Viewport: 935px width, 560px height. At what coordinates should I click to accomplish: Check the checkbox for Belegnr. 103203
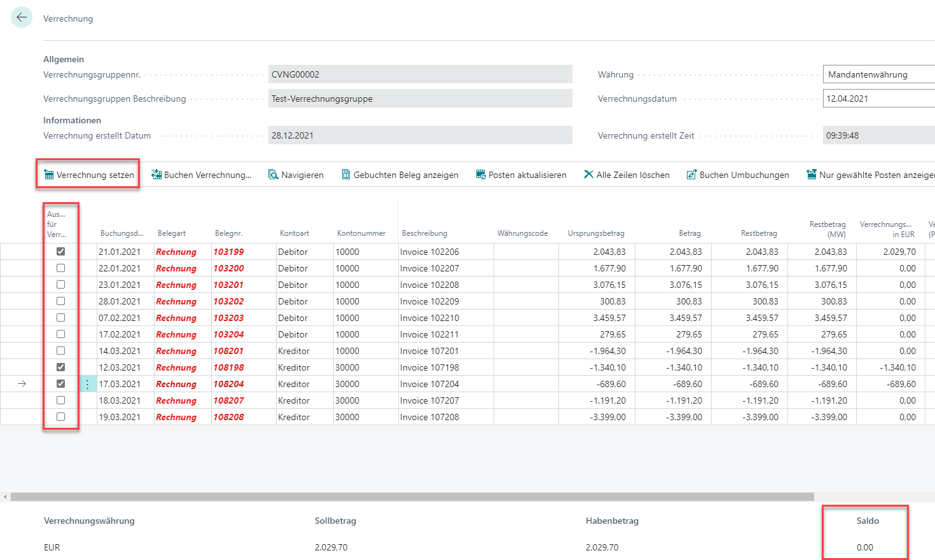[61, 318]
